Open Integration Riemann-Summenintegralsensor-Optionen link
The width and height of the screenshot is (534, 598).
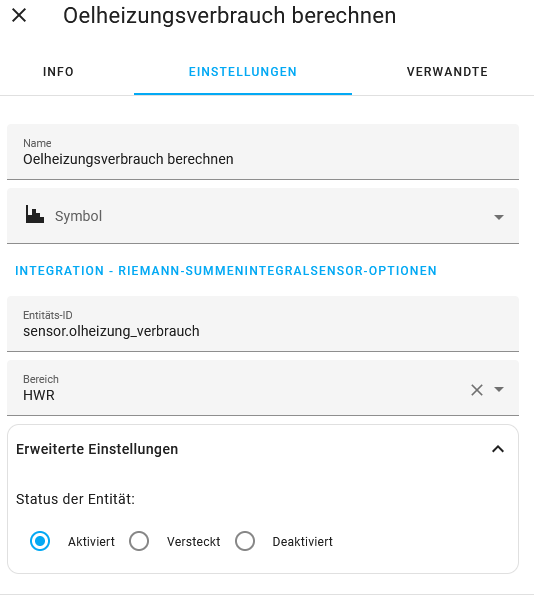point(226,270)
